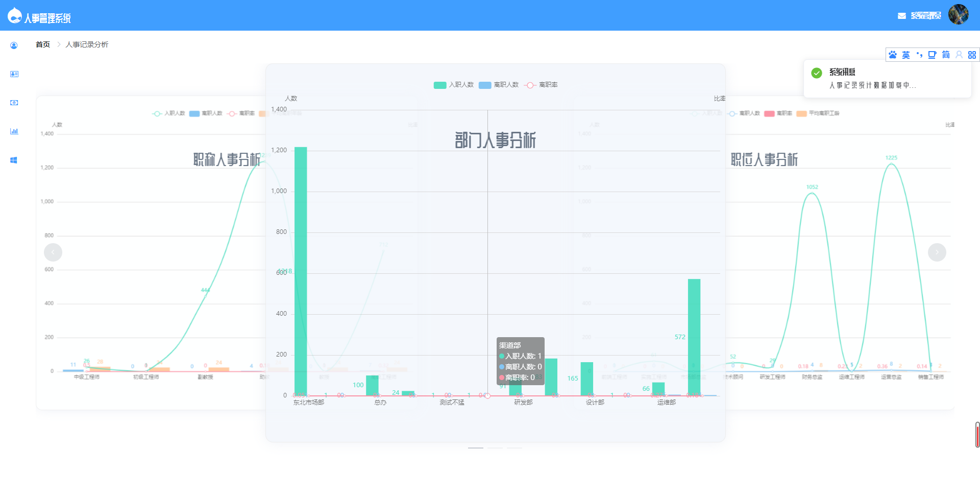Click the coffee cup icon in the toolbar
This screenshot has width=980, height=495.
pos(933,55)
